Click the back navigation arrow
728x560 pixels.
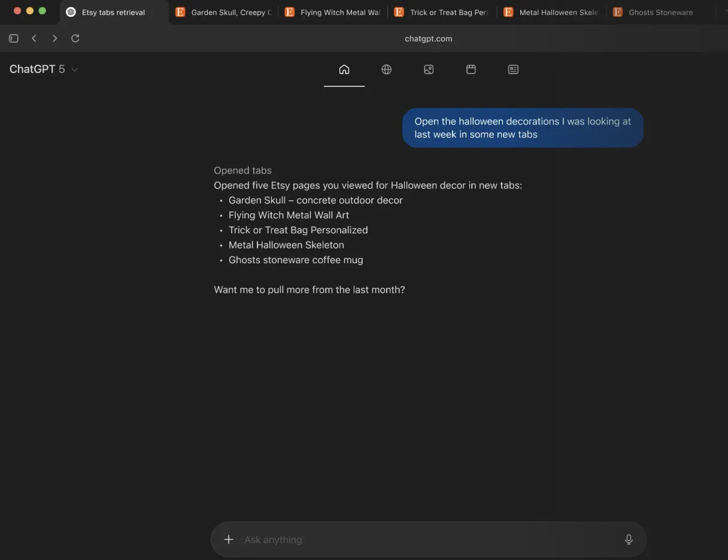click(x=34, y=38)
